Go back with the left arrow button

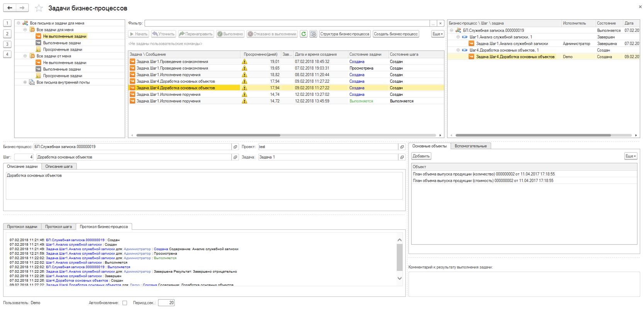coord(10,8)
